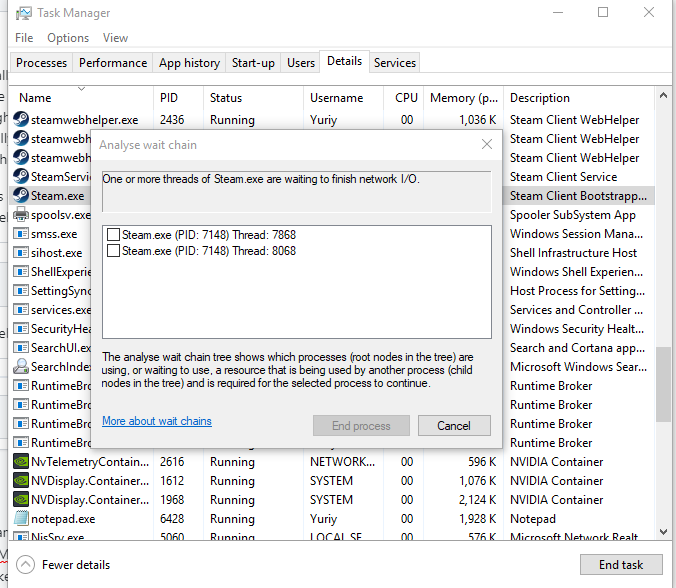Viewport: 676px width, 588px height.
Task: Click memory value 2,124 K
Action: [x=478, y=500]
